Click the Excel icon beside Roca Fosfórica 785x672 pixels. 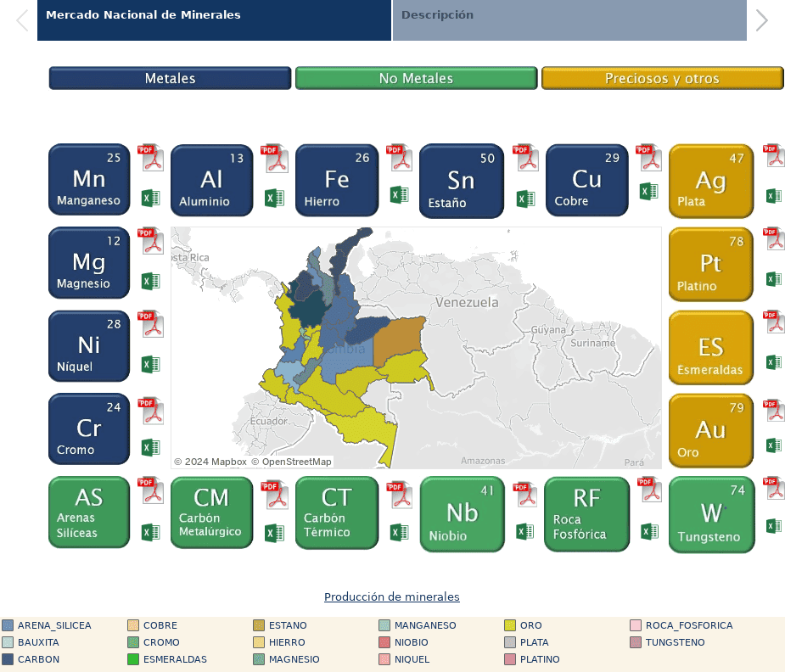point(649,531)
